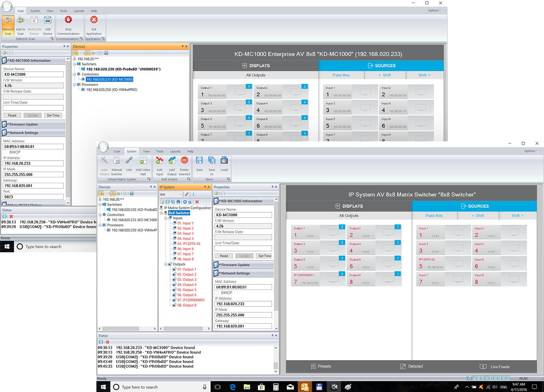Click red X delete icon in IP System toolbar

coord(197,202)
